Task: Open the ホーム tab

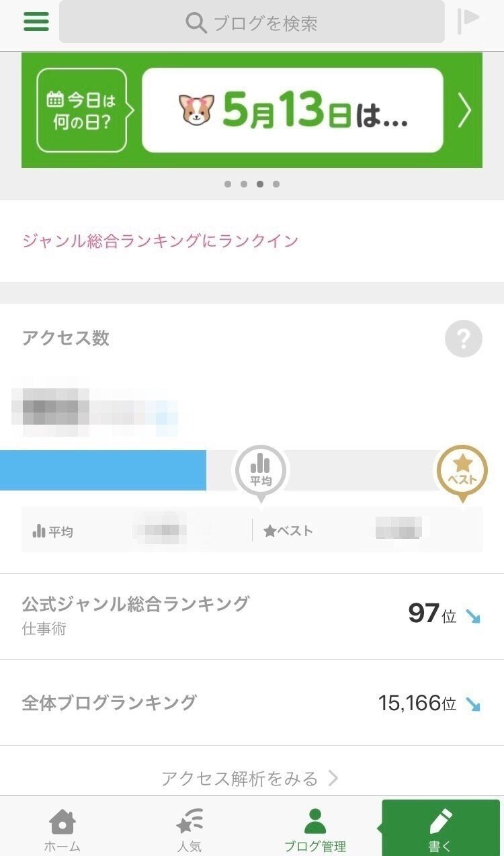Action: 62,829
